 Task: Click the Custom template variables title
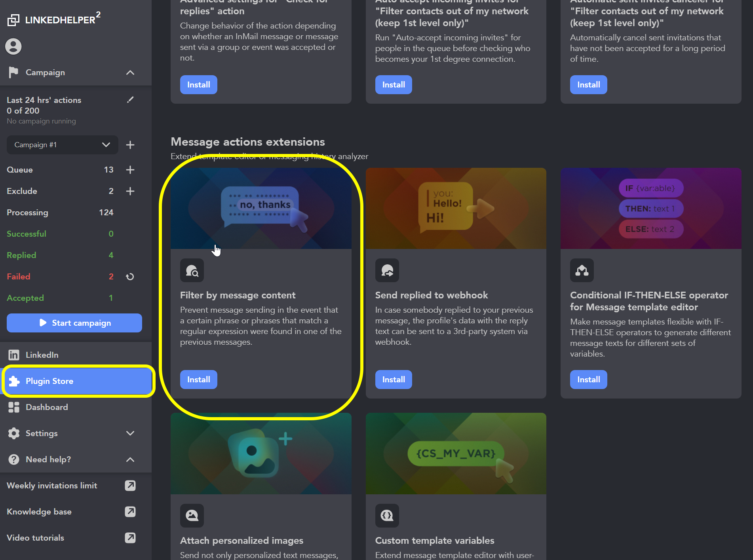tap(435, 541)
